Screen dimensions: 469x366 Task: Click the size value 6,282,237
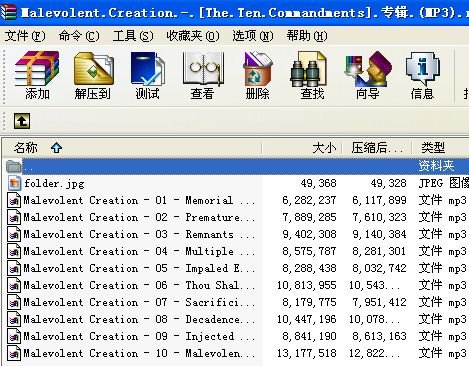click(309, 200)
